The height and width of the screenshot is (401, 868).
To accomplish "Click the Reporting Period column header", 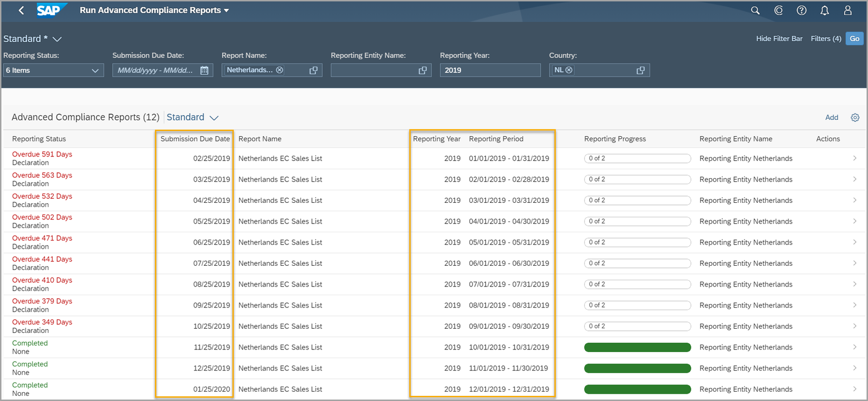I will tap(496, 139).
